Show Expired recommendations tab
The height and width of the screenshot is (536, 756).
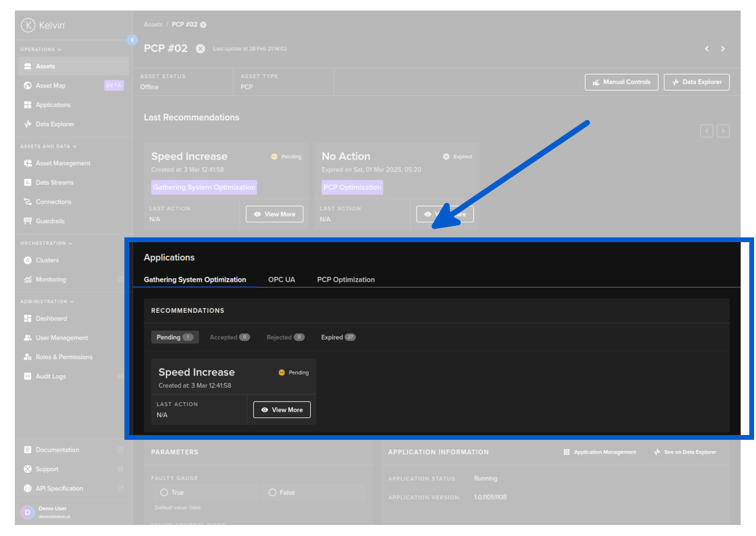(x=337, y=337)
